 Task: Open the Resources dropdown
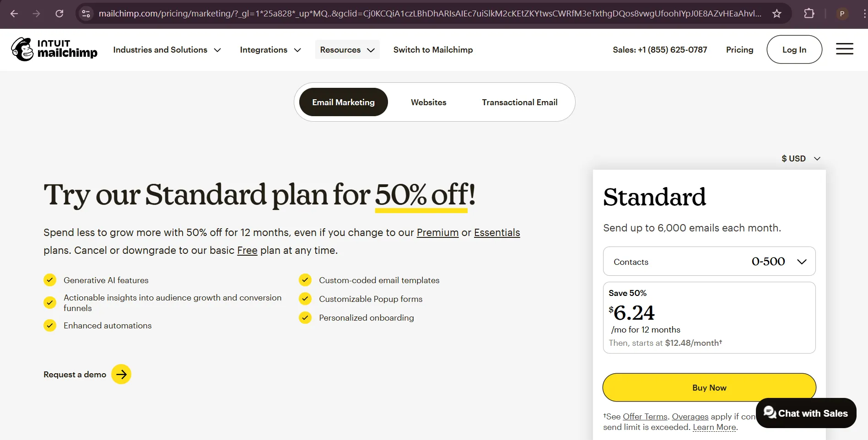coord(347,50)
